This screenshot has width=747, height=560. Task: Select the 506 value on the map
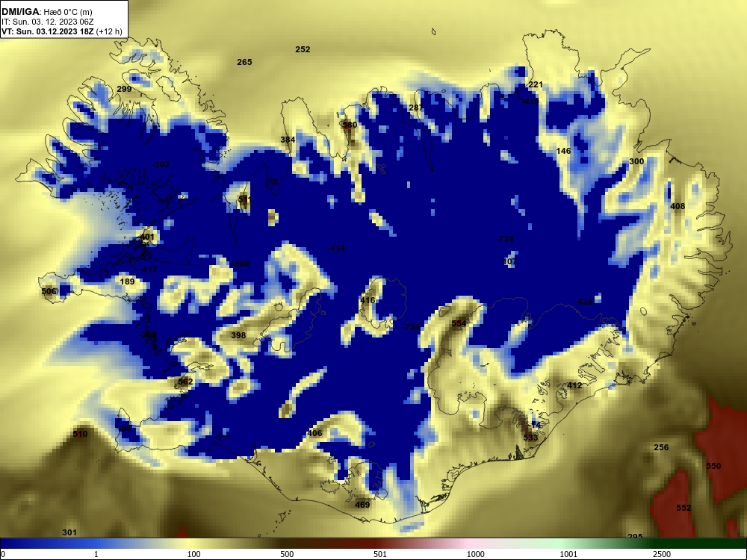(x=49, y=291)
